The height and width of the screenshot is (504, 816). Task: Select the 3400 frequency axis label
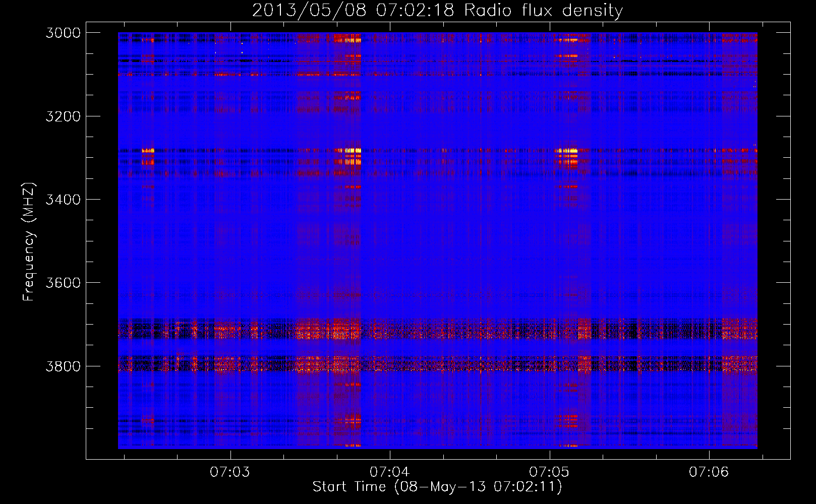tap(63, 200)
